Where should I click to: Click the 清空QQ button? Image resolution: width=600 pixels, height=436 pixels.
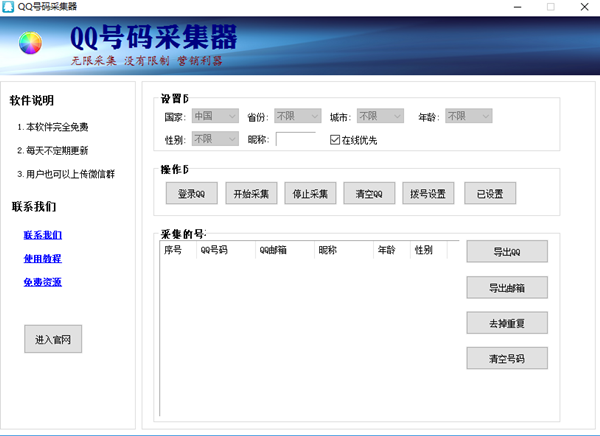[369, 193]
